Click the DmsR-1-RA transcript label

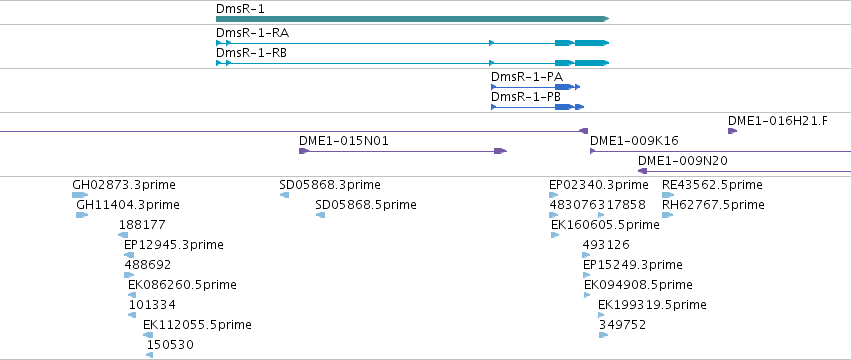[252, 33]
